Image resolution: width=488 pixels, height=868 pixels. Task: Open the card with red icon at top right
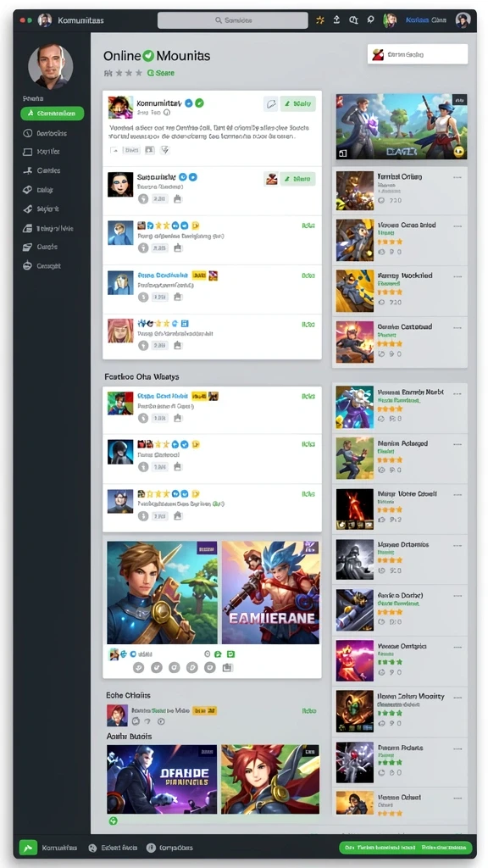click(417, 54)
